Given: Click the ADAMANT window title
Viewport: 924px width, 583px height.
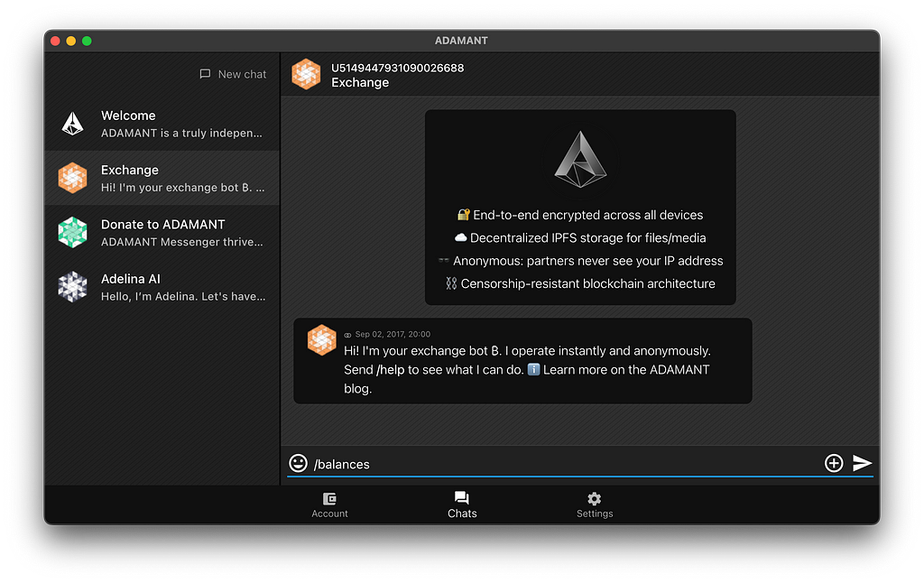Looking at the screenshot, I should tap(461, 41).
